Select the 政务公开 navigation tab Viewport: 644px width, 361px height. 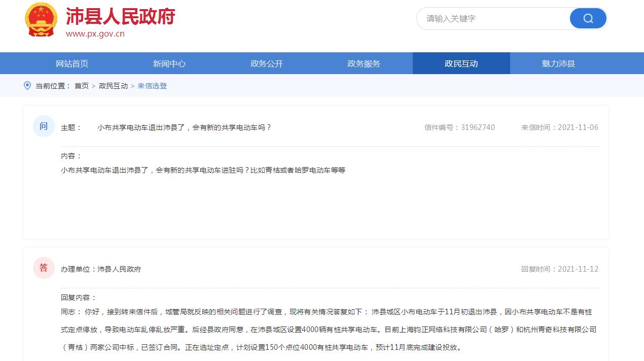pos(267,63)
